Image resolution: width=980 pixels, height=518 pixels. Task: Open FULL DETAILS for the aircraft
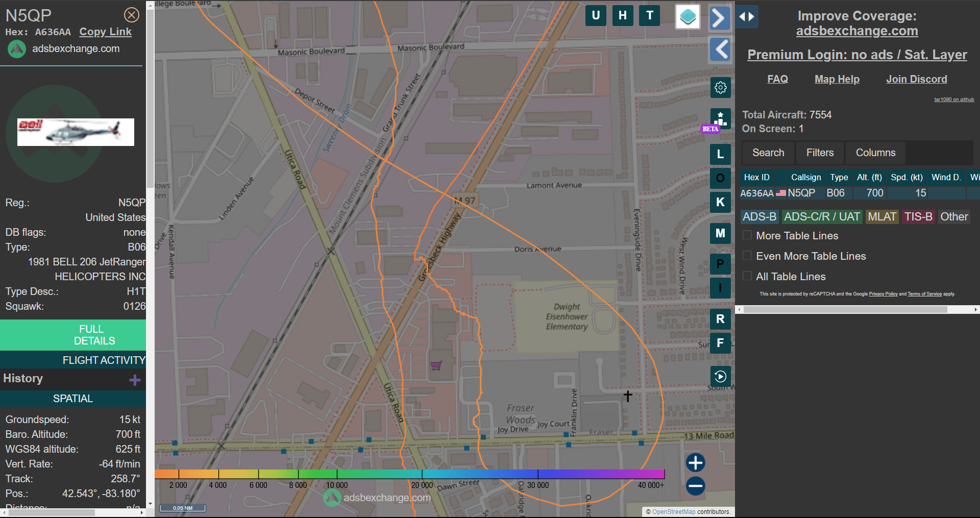pyautogui.click(x=73, y=335)
